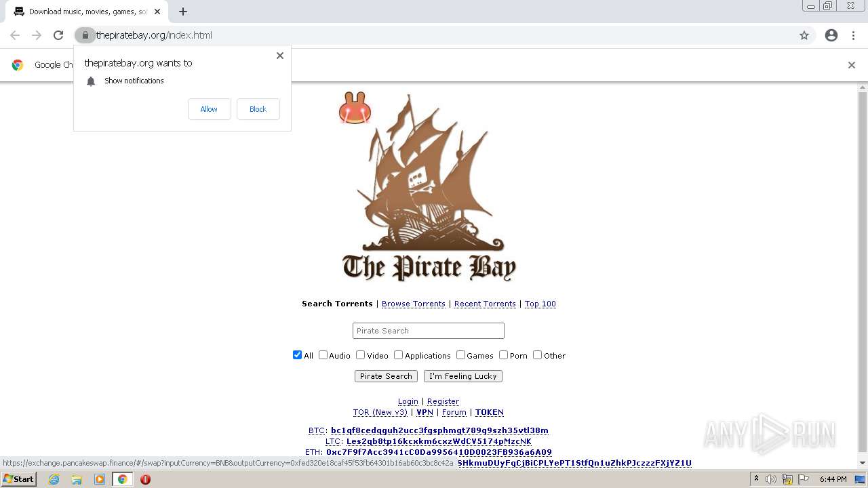Click the Google Chrome infobar icon
Screen dimensions: 868x488
click(x=18, y=65)
